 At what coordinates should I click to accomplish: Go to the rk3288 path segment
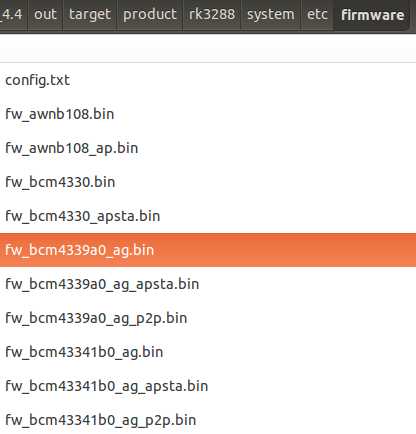pos(212,15)
